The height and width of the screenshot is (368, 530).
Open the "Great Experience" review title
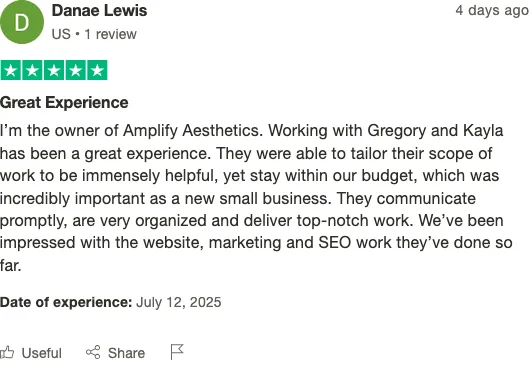tap(64, 102)
